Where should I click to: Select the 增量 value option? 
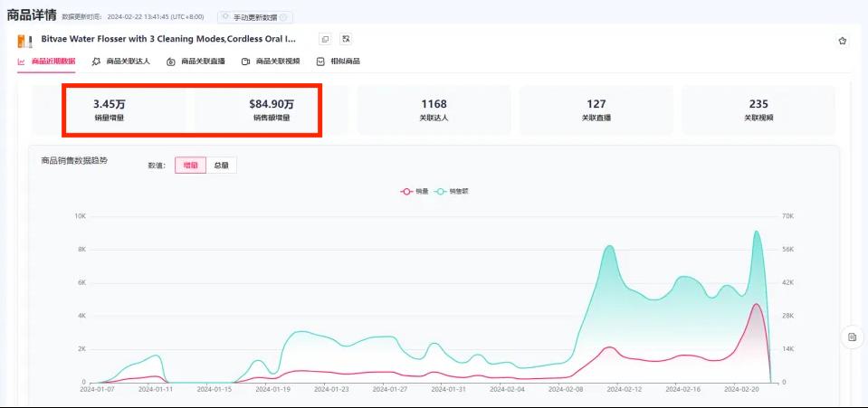190,166
